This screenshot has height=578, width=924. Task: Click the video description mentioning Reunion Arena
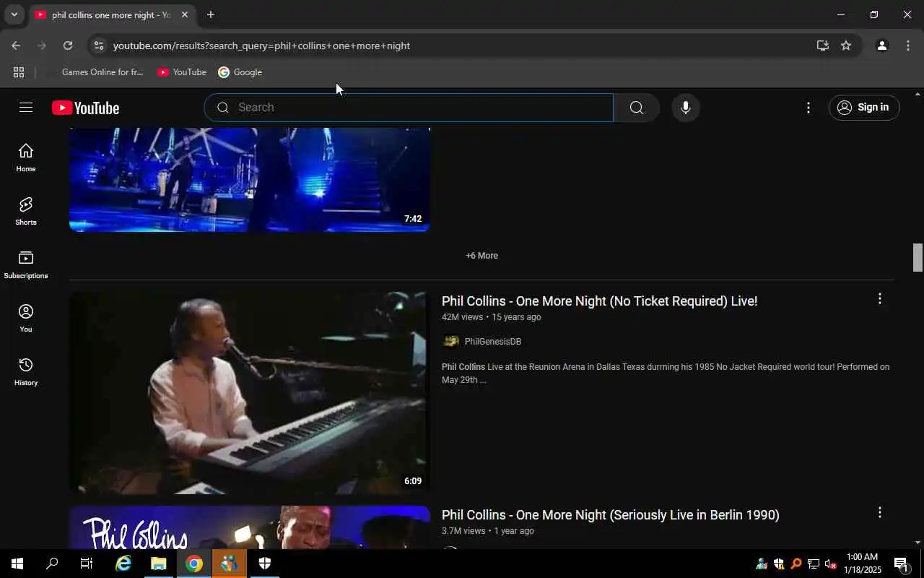666,374
